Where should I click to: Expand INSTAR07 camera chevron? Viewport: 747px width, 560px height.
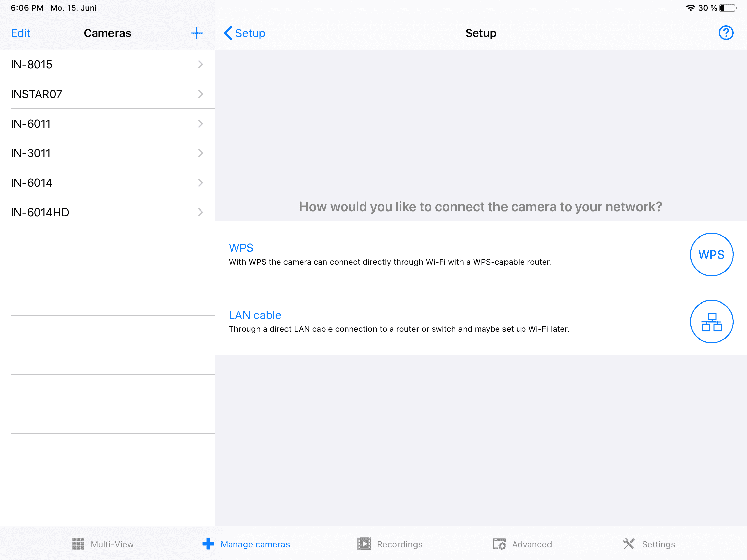[x=200, y=94]
